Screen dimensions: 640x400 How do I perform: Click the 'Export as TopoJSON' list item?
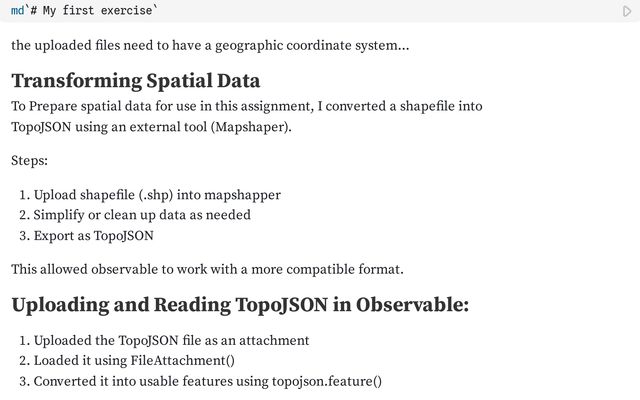pos(93,236)
